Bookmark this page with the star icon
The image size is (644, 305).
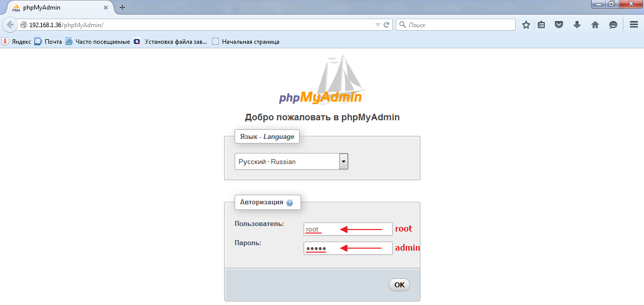[x=526, y=25]
